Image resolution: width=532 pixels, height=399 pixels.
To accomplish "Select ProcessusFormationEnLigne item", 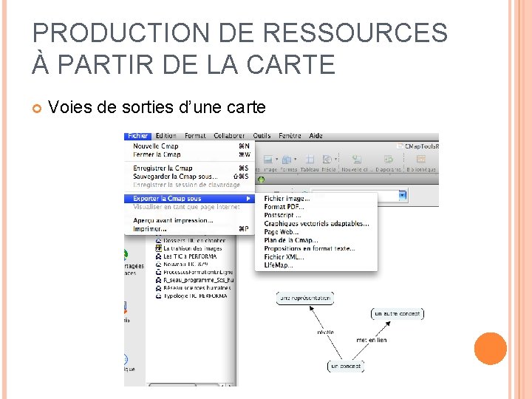I will coord(198,272).
